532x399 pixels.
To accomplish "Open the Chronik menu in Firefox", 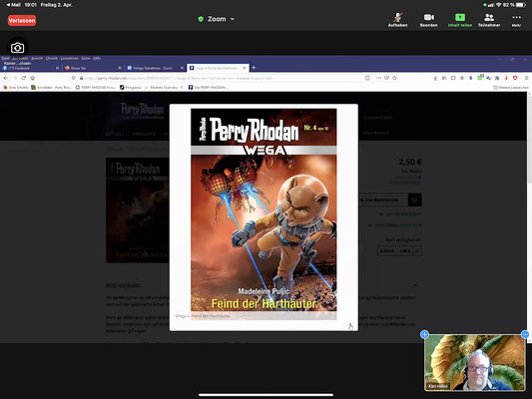I will tap(52, 58).
